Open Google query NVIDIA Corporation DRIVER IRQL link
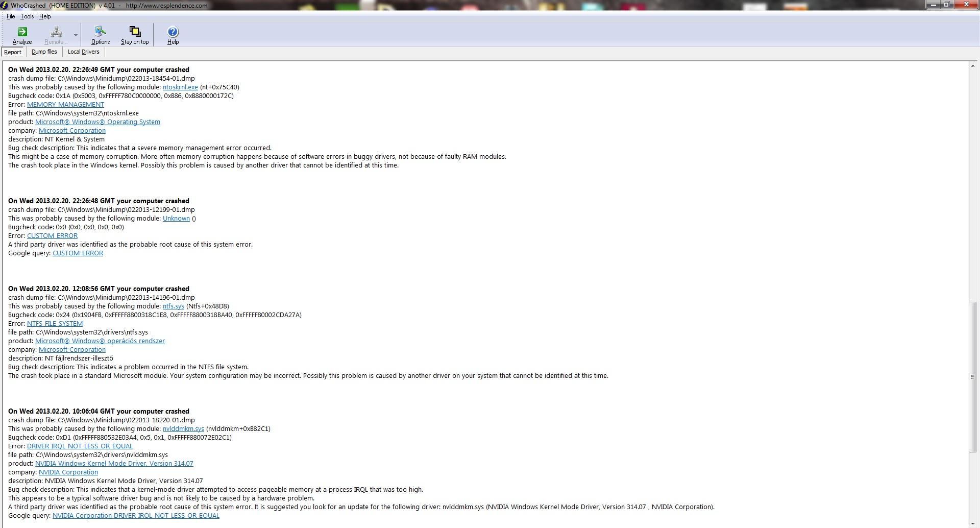 [x=136, y=515]
